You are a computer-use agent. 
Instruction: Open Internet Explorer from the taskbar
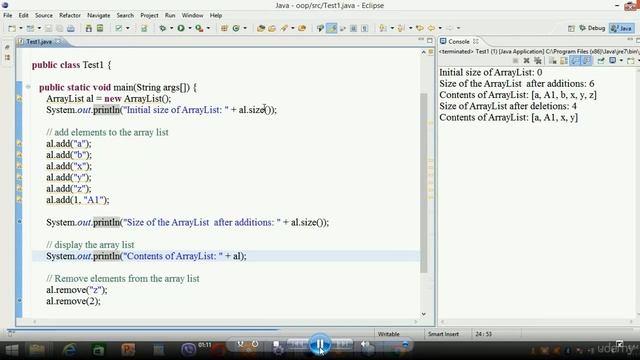70,350
